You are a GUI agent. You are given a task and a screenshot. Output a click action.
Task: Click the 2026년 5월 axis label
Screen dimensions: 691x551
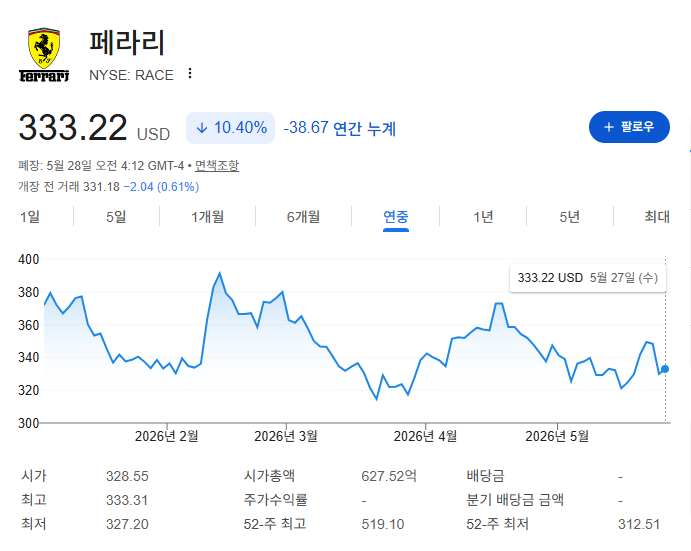point(557,436)
